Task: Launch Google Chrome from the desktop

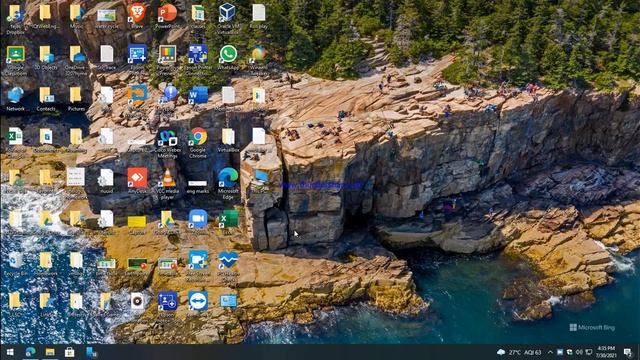Action: 198,143
